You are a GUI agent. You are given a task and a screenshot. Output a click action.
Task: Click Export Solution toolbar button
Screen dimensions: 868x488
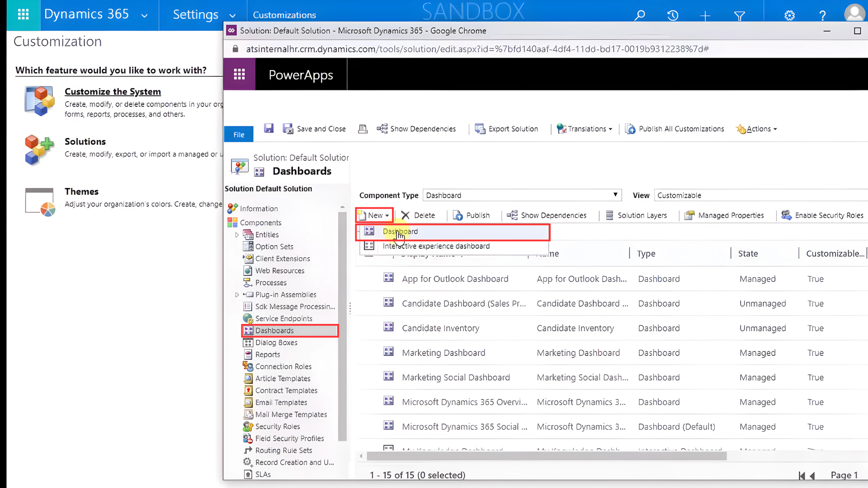506,129
